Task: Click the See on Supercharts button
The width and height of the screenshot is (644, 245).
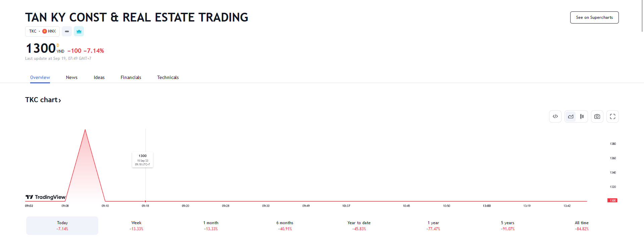Action: tap(594, 17)
